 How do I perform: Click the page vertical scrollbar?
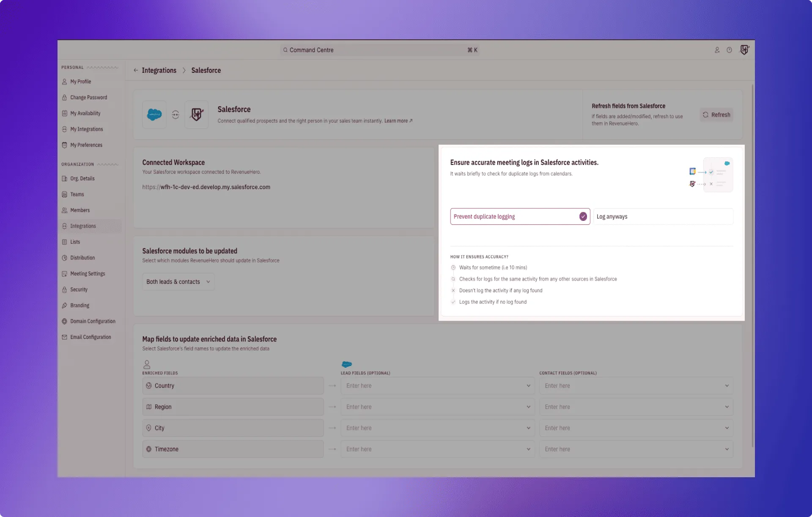click(752, 266)
